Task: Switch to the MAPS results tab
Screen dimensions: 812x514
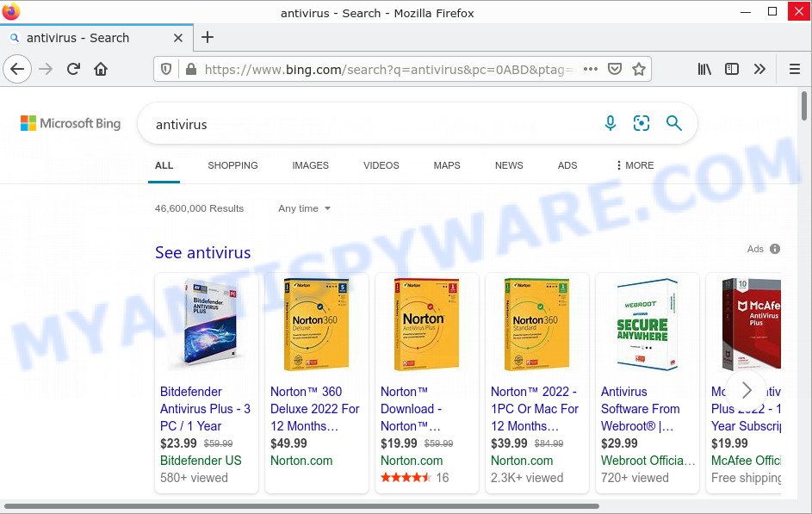Action: pos(447,165)
